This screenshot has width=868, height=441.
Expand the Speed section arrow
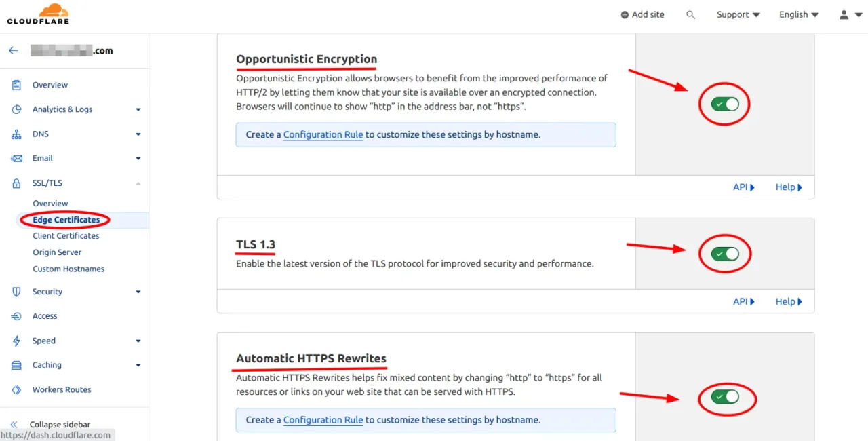(138, 341)
